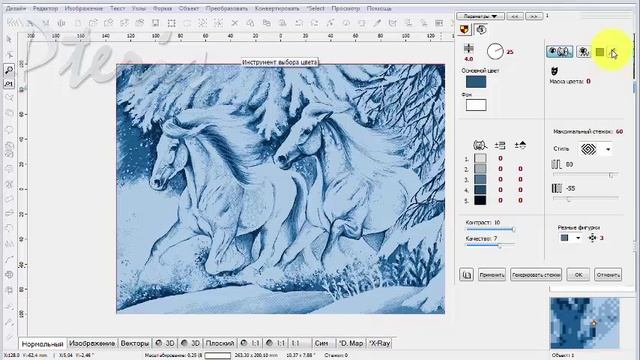The height and width of the screenshot is (360, 640).
Task: Click the stitch length icon beside 80
Action: [x=557, y=164]
